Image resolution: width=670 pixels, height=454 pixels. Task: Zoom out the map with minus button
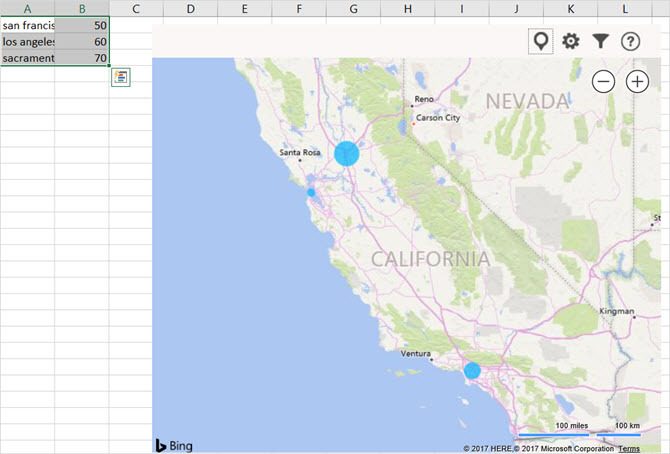[x=603, y=82]
